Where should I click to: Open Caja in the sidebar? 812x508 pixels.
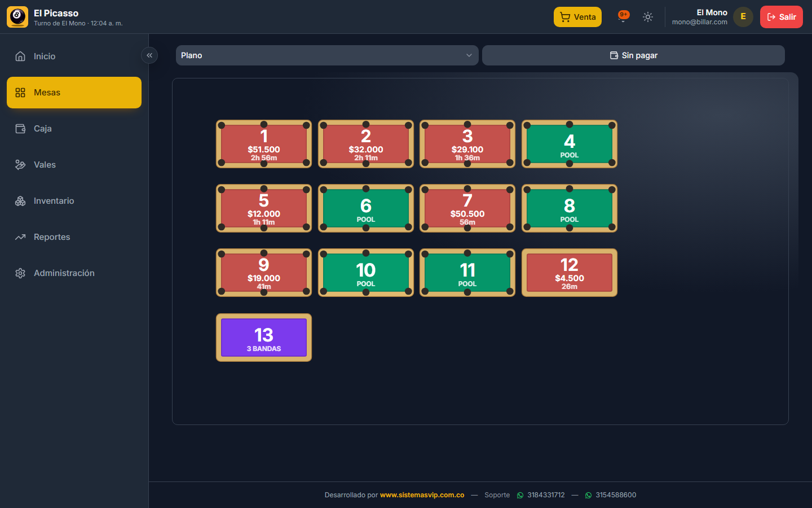coord(74,129)
